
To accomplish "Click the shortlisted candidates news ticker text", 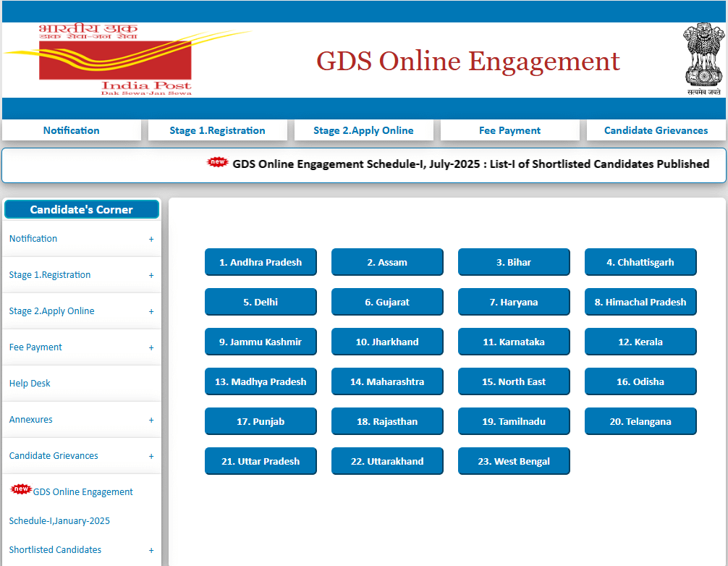I will tap(470, 164).
